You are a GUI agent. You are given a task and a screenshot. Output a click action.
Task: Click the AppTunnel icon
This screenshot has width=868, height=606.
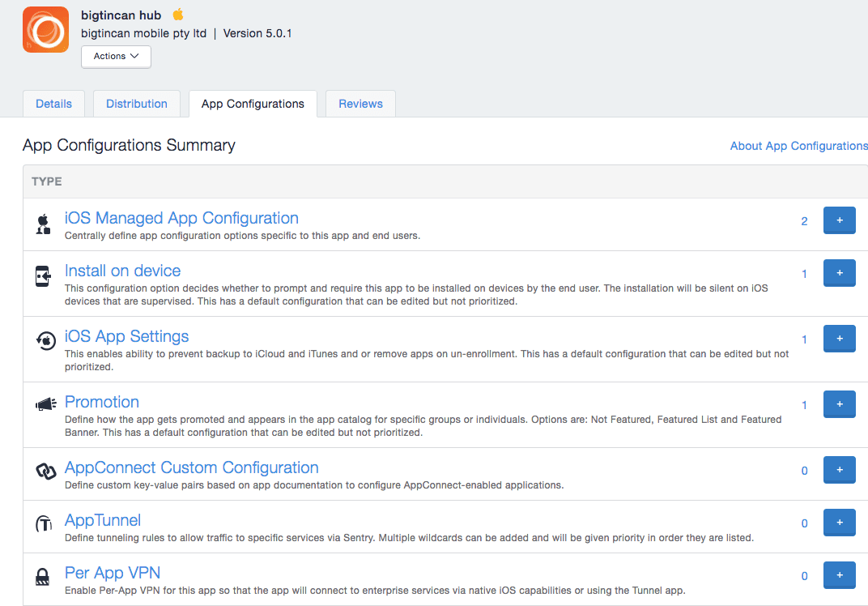point(45,524)
